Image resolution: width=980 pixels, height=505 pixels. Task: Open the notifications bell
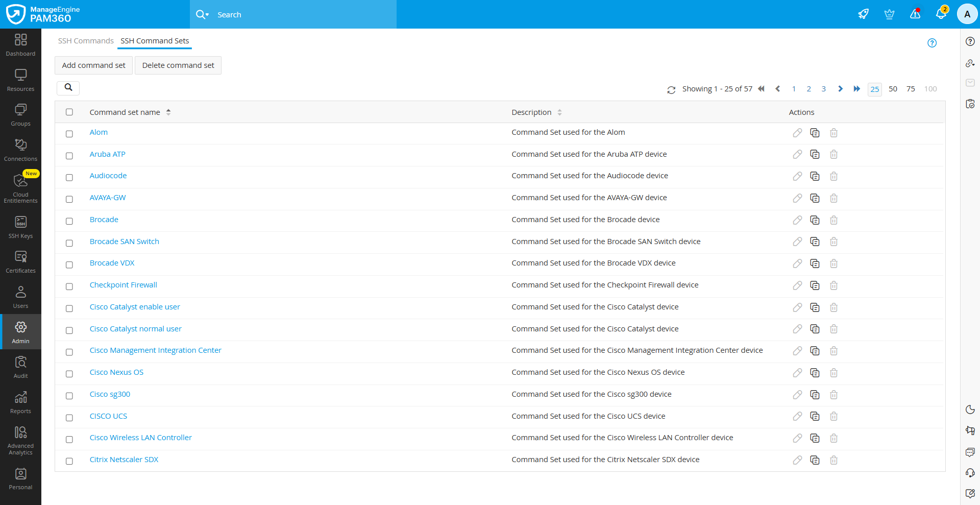coord(941,14)
